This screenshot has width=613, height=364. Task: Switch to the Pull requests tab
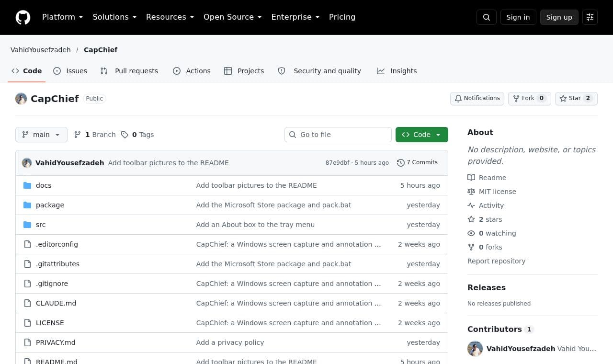(x=129, y=71)
